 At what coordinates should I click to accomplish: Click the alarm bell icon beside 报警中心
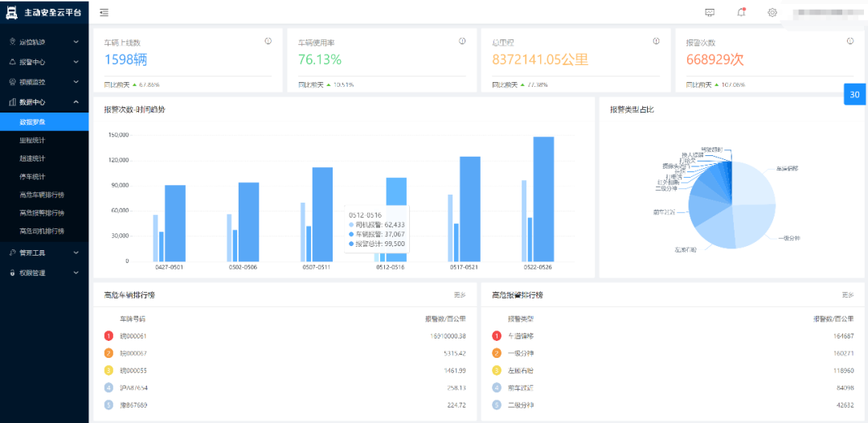click(13, 62)
